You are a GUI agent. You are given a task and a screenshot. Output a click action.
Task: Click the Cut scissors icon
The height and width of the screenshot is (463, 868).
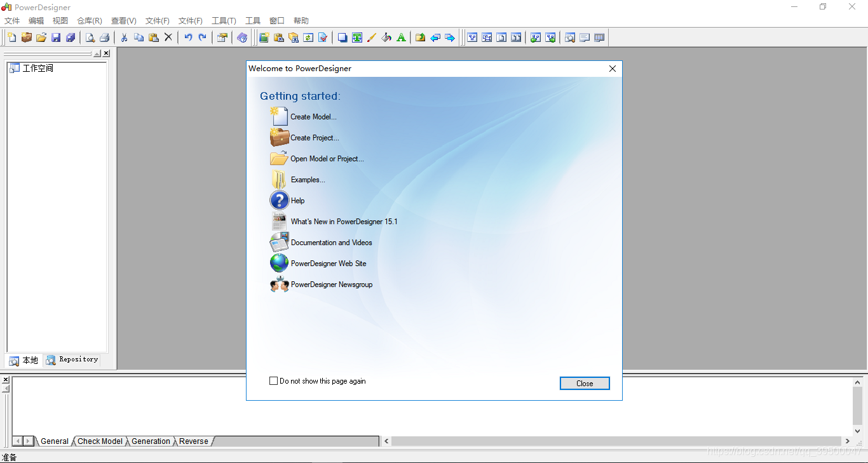click(125, 37)
